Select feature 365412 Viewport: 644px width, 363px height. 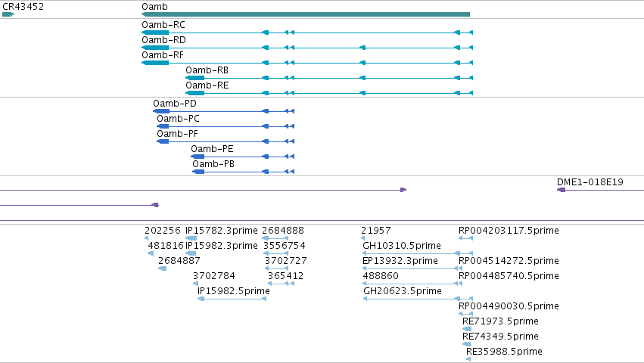286,276
